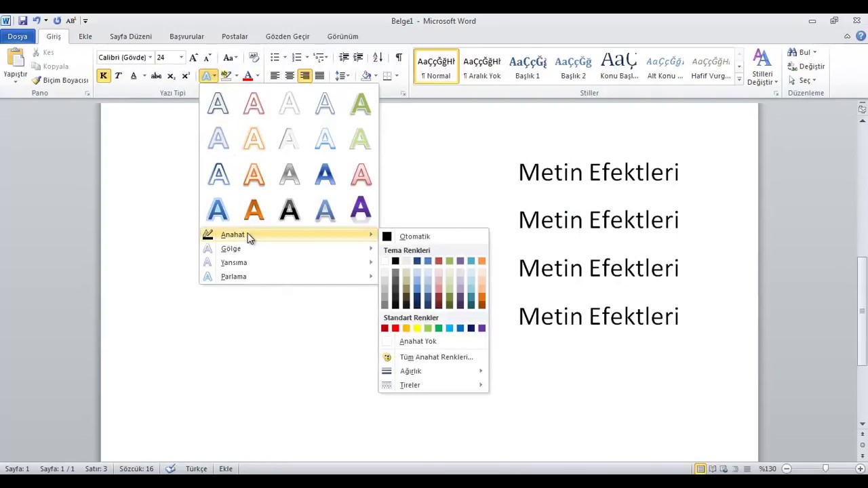Toggle show paragraph marks ¶

(399, 58)
